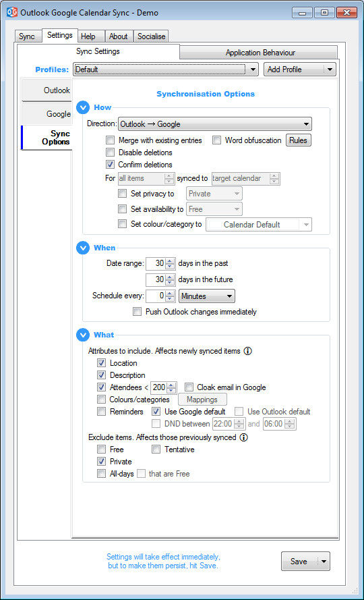Tick Push Outlook changes immediately
Viewport: 364px width, 600px height.
[x=137, y=312]
